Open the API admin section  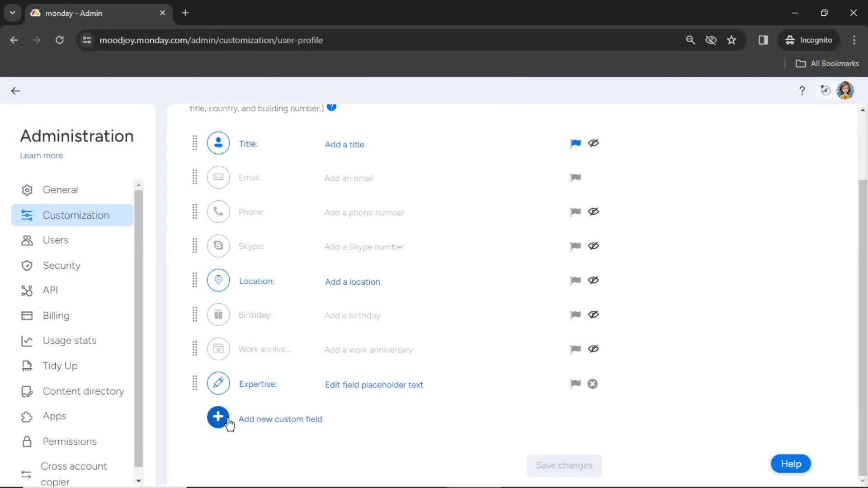point(72,290)
